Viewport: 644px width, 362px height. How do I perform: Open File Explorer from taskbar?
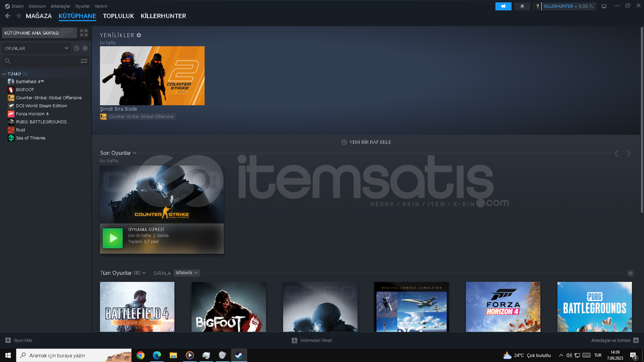(x=173, y=355)
